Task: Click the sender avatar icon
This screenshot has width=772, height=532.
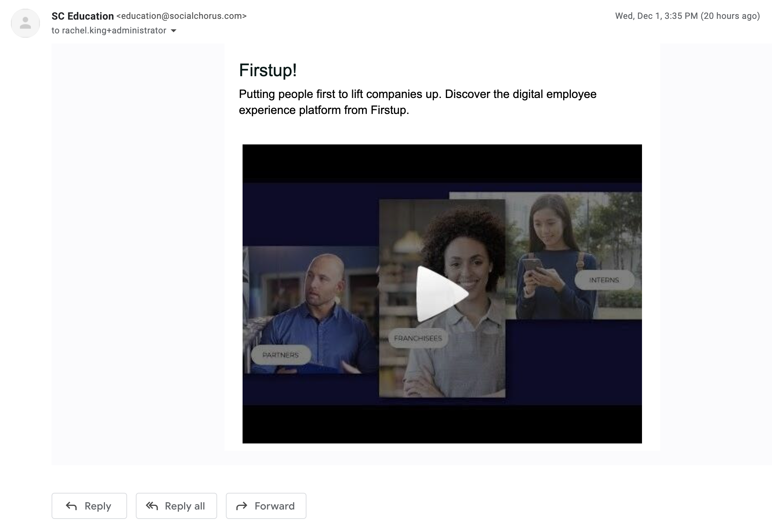Action: coord(25,23)
